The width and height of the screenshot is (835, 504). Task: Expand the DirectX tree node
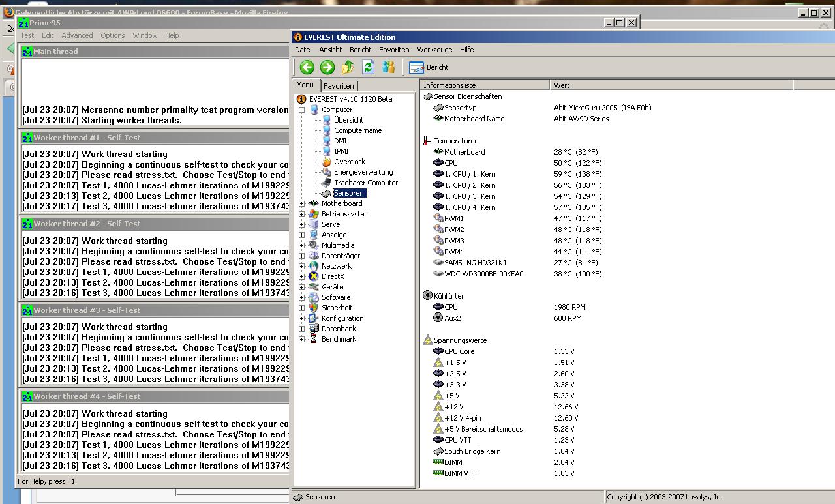pyautogui.click(x=302, y=276)
